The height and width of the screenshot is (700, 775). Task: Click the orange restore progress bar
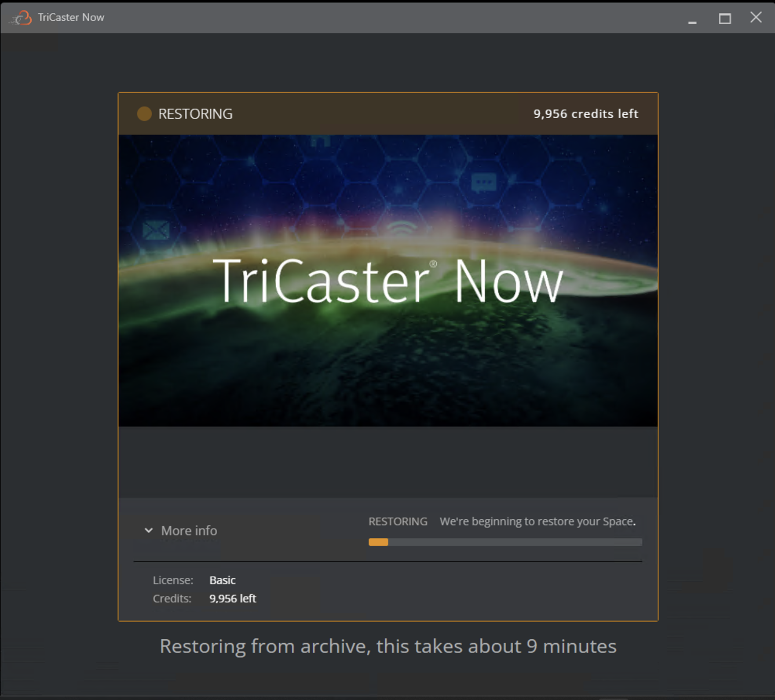[x=505, y=542]
